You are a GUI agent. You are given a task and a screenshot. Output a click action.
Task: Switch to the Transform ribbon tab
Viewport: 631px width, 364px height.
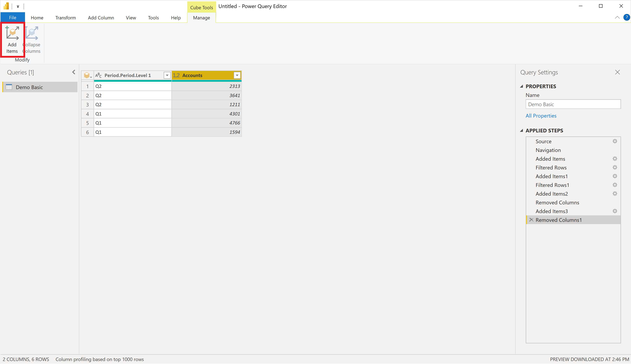(65, 18)
